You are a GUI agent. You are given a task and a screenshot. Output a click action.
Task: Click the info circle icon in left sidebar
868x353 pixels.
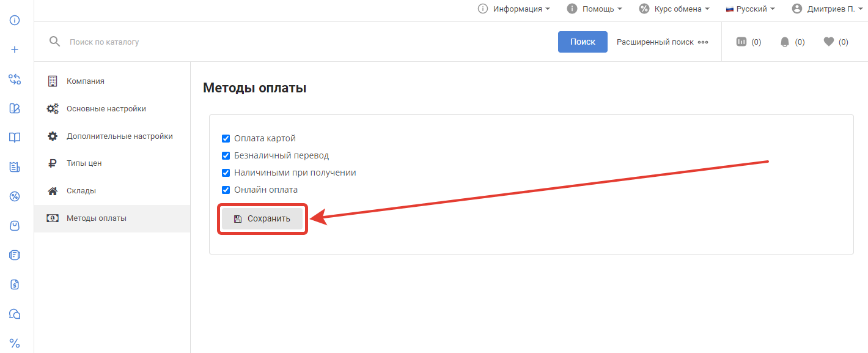click(x=15, y=20)
